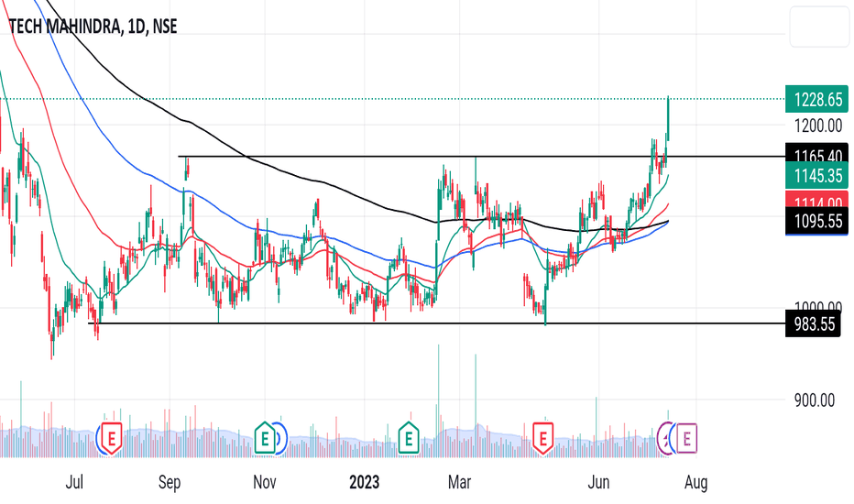This screenshot has height=504, width=854.
Task: Click the Jul label on the time axis
Action: click(x=74, y=482)
